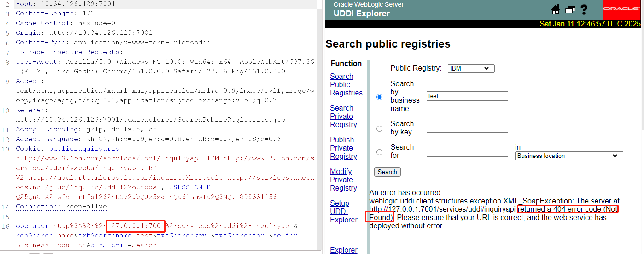The height and width of the screenshot is (254, 644).
Task: Click the Oracle logo
Action: (621, 9)
